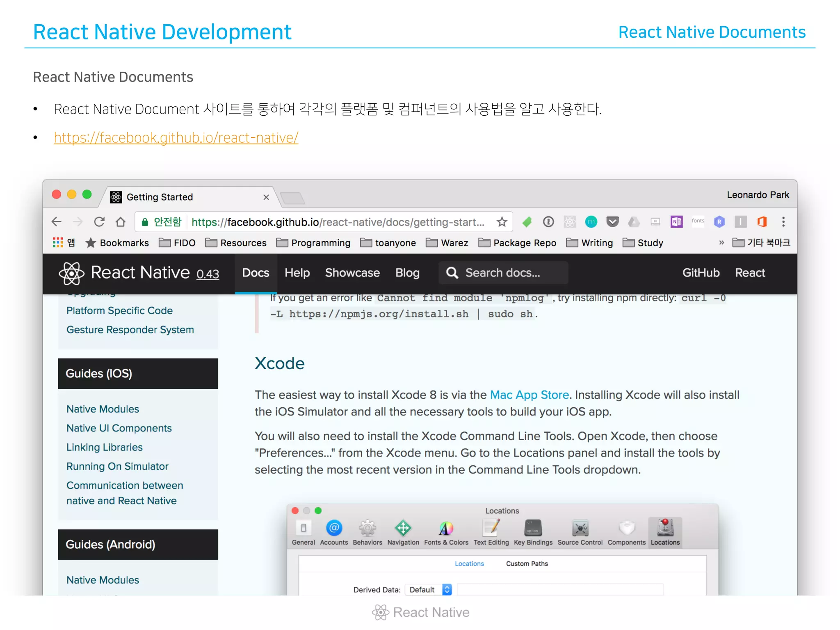Bookmark page with star icon in address bar
Screen dimensions: 840x630
tap(502, 222)
